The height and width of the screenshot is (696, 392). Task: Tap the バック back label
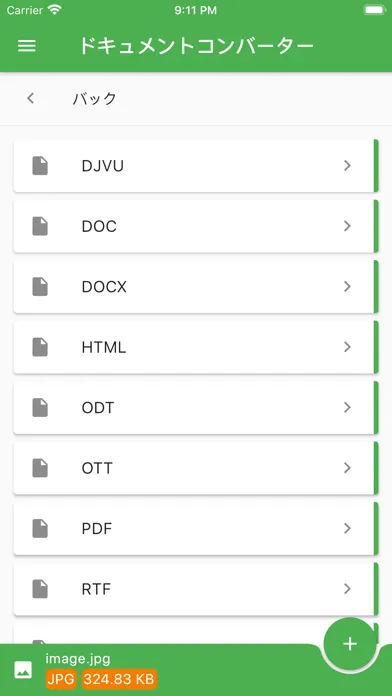coord(95,99)
